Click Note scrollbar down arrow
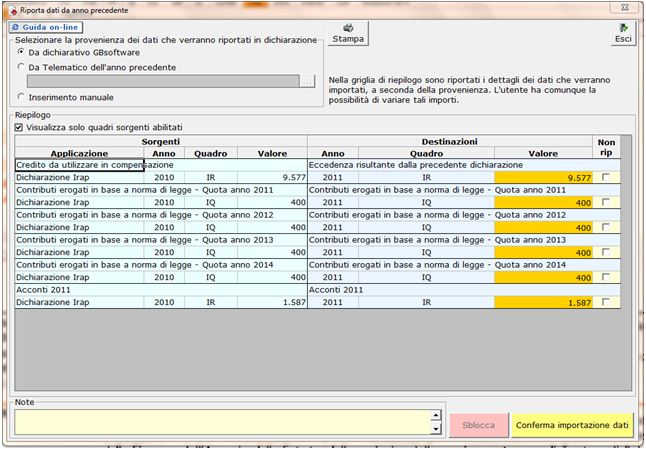The image size is (646, 449). tap(437, 429)
